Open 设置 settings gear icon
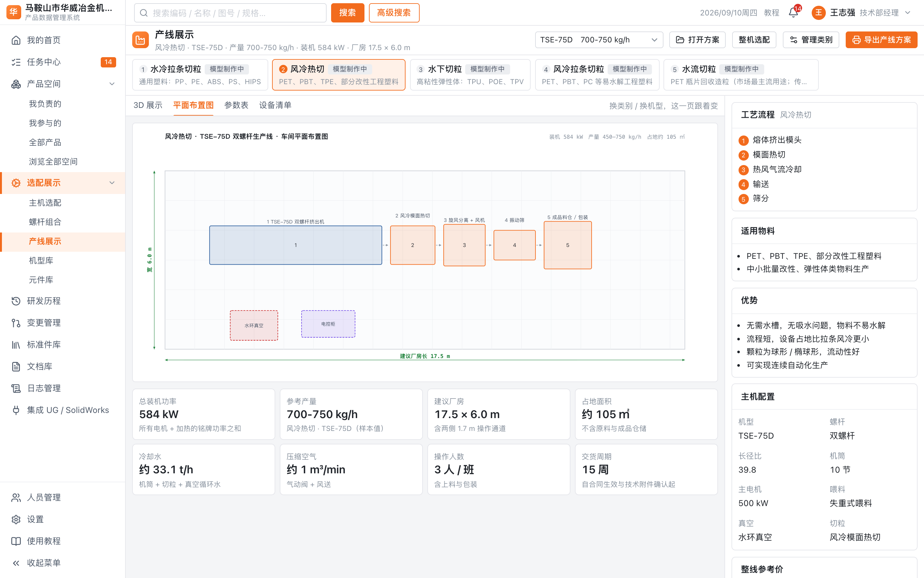 tap(16, 519)
